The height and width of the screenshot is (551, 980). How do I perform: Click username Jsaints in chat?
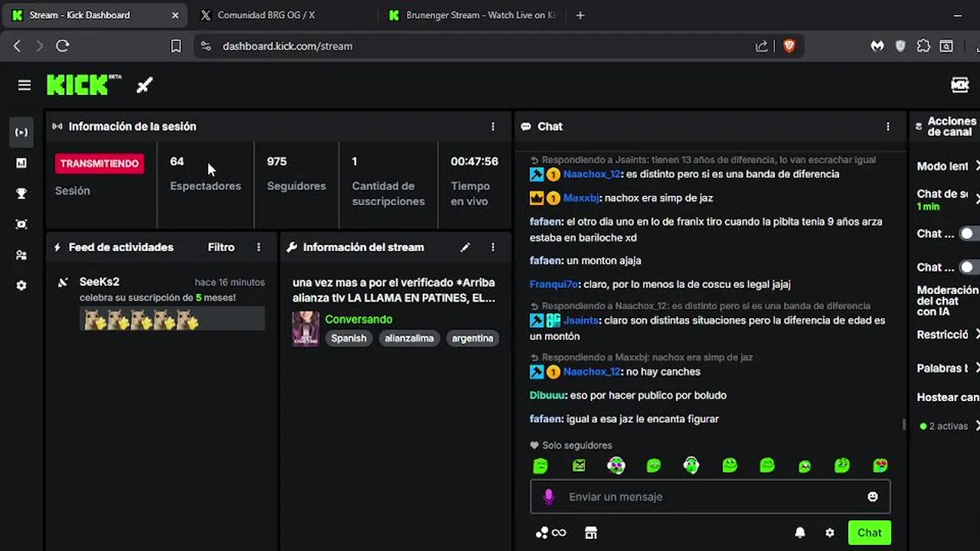(x=581, y=320)
